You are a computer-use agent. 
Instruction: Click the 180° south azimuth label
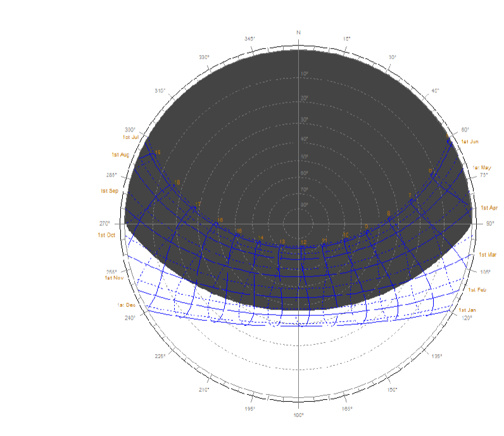click(x=298, y=415)
